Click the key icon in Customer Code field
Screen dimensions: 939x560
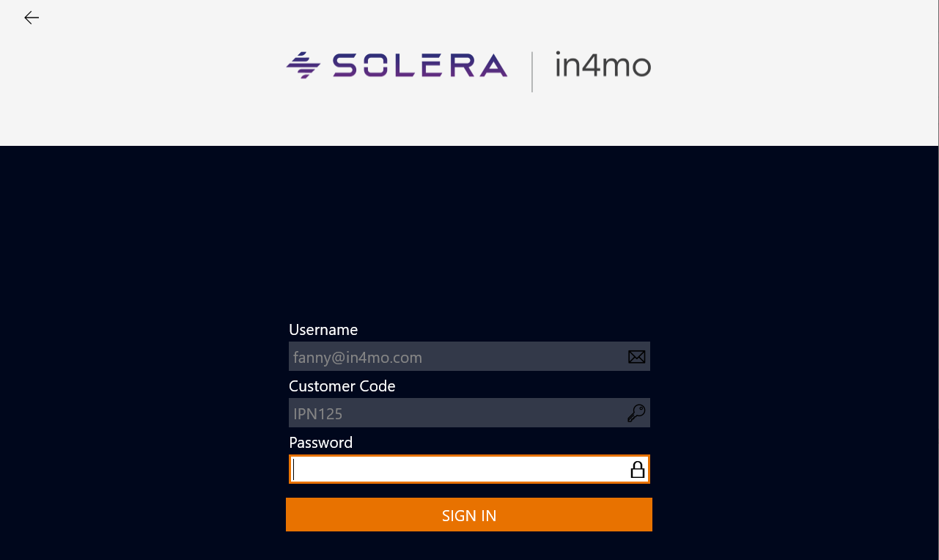pos(636,413)
